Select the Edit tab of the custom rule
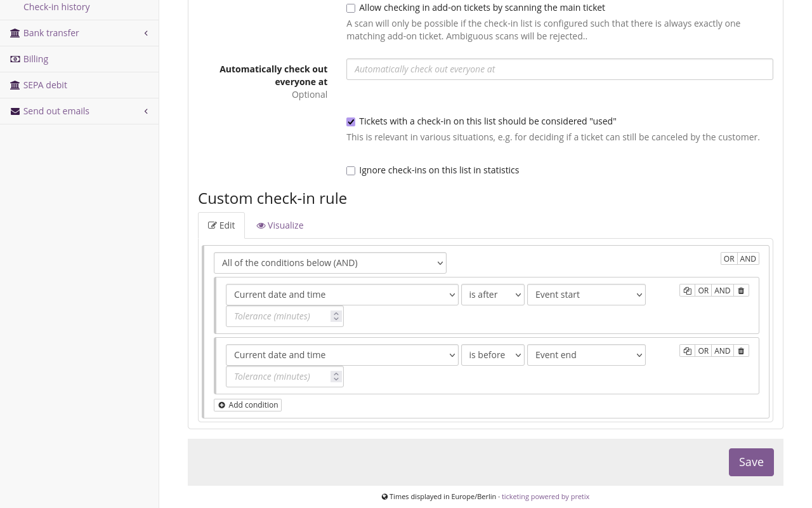Screen dimensions: 812x508 point(221,225)
